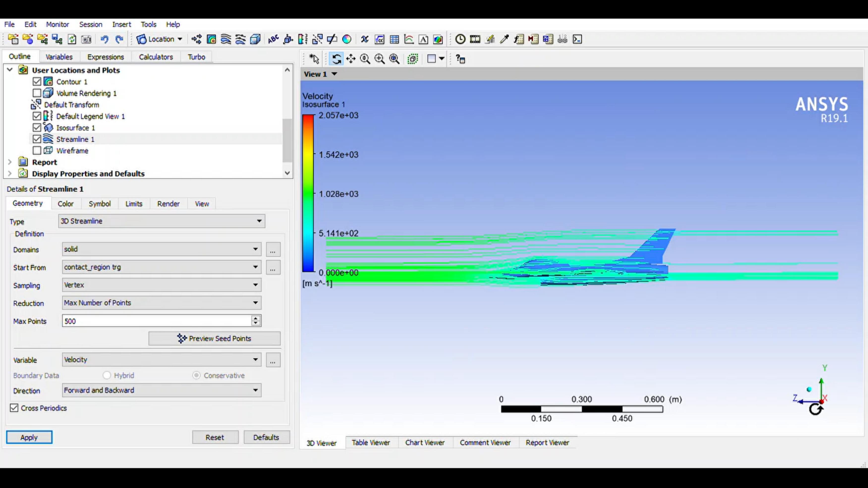Click the Contour insert icon in the toolbar
Screen dimensions: 868x488
pyautogui.click(x=211, y=39)
